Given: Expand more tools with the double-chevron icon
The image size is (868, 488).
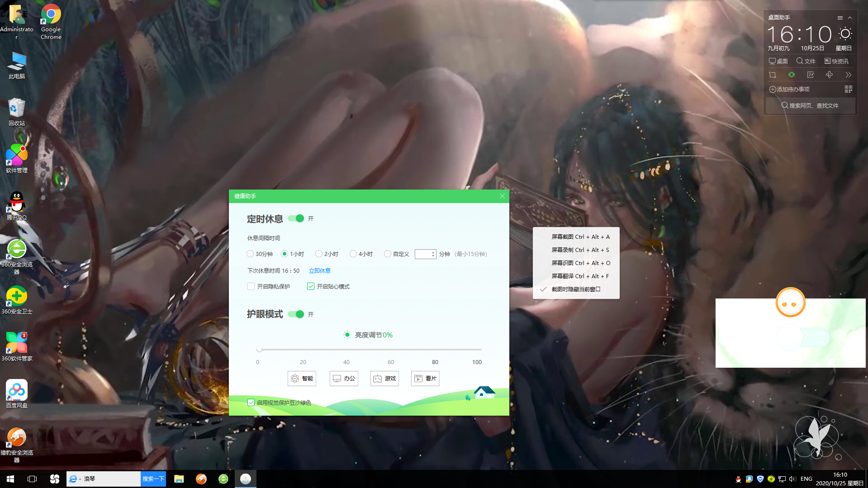Looking at the screenshot, I should click(x=848, y=75).
